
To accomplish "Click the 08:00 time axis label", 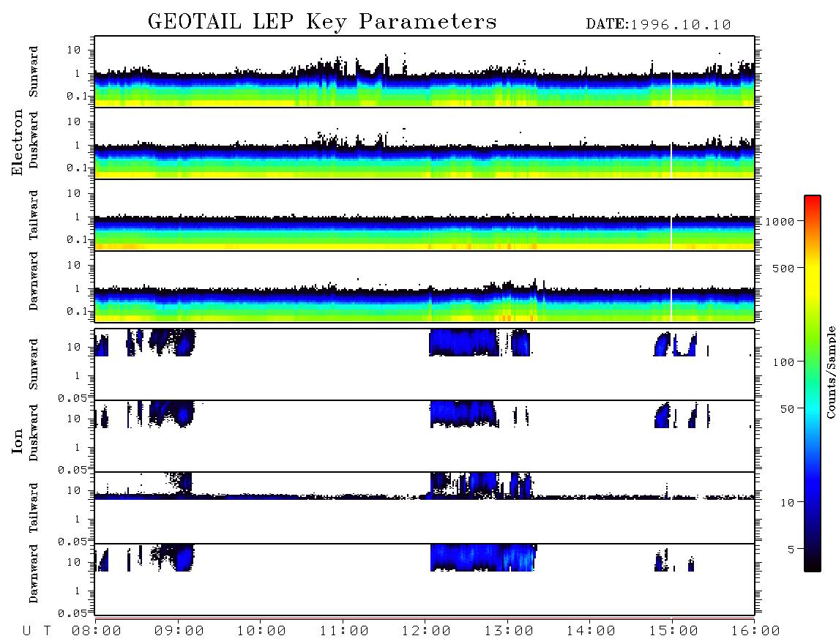I will 97,632.
